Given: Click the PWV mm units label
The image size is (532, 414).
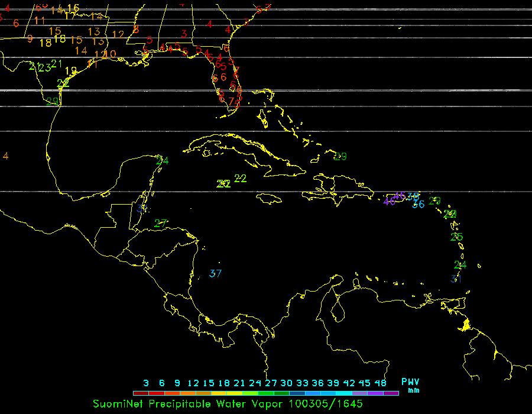Looking at the screenshot, I should [410, 386].
